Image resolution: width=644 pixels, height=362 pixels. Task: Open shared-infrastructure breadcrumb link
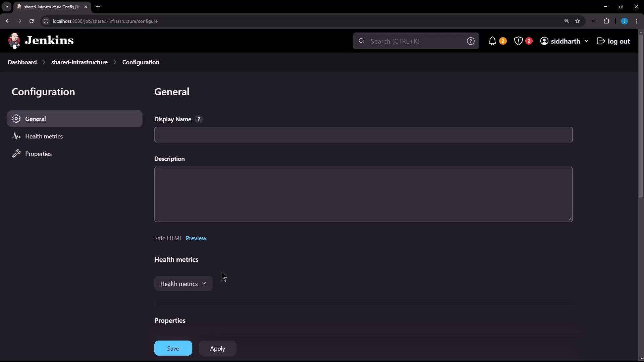(79, 62)
